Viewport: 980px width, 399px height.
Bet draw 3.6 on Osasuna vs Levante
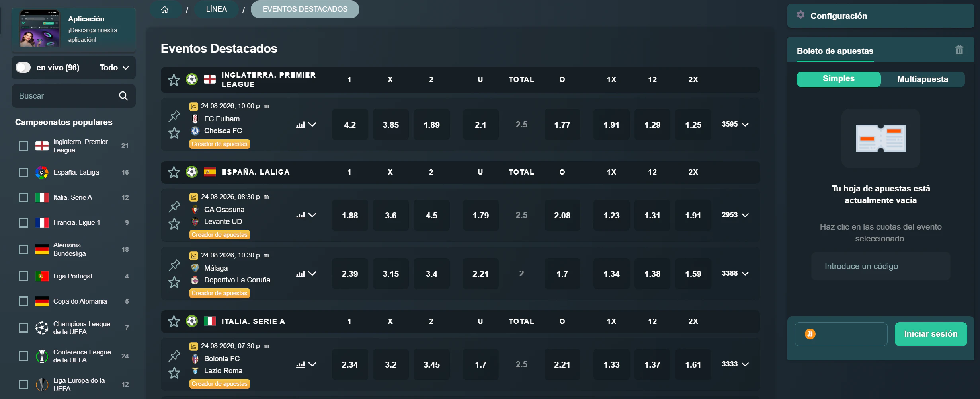390,215
